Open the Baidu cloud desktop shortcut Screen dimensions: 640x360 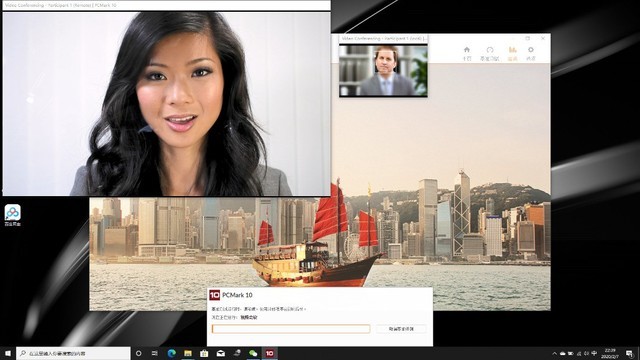13,215
